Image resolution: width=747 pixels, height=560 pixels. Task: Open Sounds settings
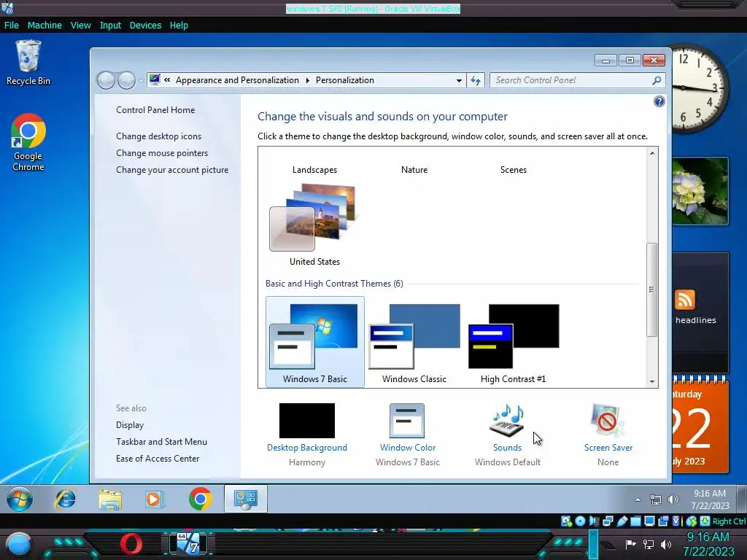pyautogui.click(x=508, y=435)
